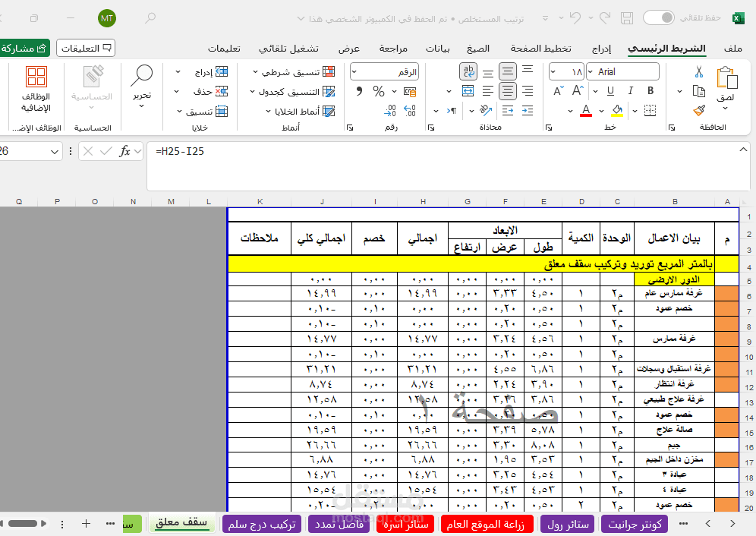Click Merge and Center icon
The width and height of the screenshot is (756, 536).
(x=468, y=90)
